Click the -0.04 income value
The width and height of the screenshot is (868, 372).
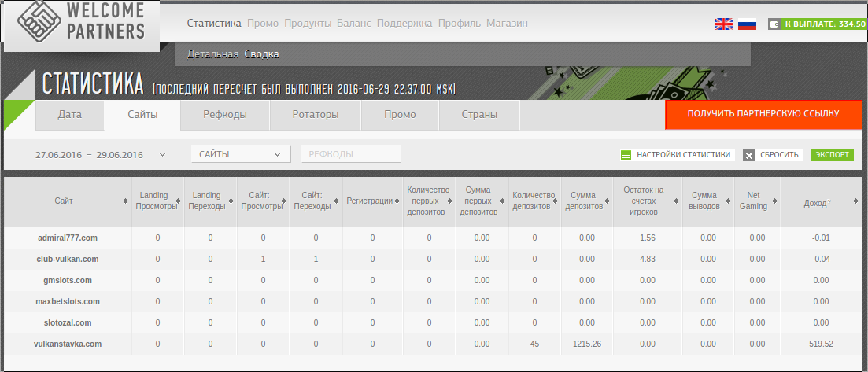click(821, 259)
